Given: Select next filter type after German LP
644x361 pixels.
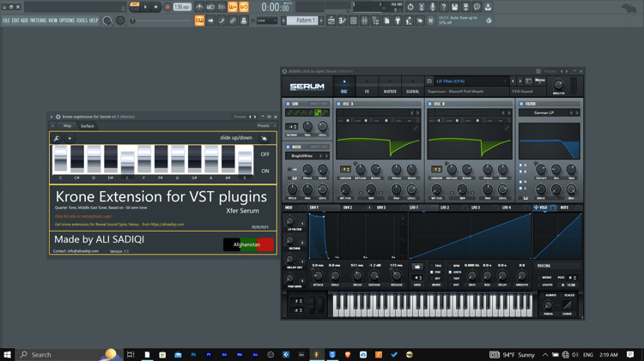Looking at the screenshot, I should [577, 113].
